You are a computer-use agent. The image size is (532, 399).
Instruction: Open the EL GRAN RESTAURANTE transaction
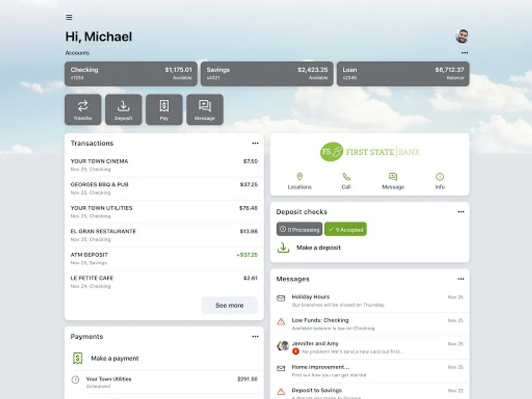164,235
